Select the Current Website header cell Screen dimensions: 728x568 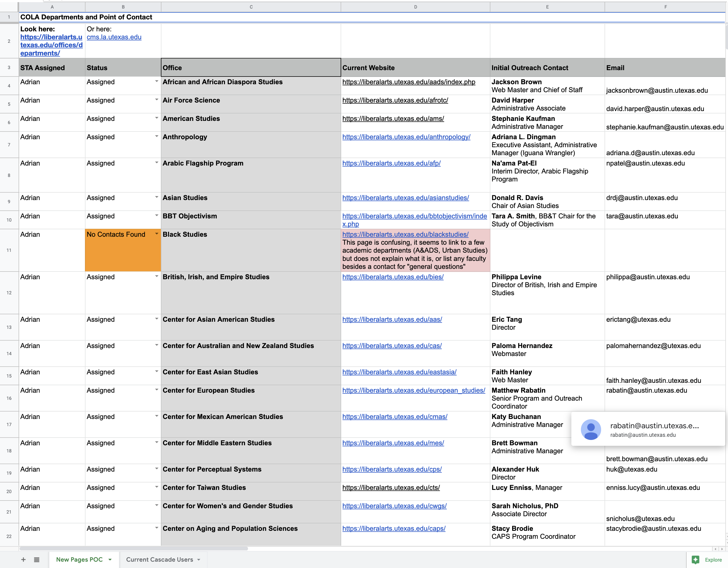coord(415,67)
